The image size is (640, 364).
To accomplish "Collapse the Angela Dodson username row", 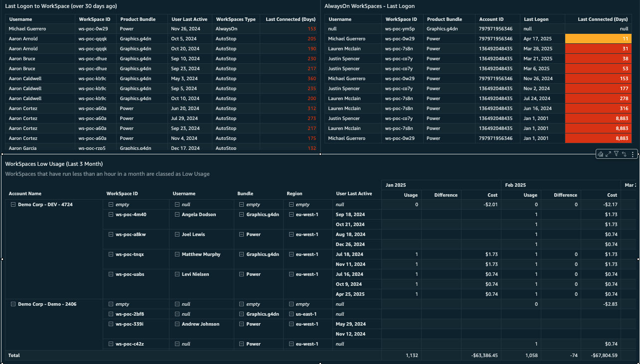I will point(177,215).
